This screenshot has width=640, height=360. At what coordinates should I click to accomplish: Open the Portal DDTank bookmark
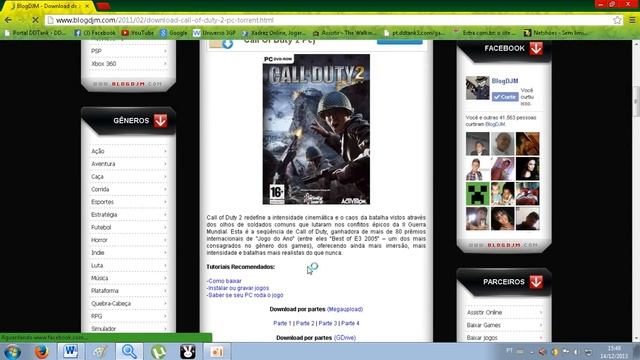tap(36, 33)
